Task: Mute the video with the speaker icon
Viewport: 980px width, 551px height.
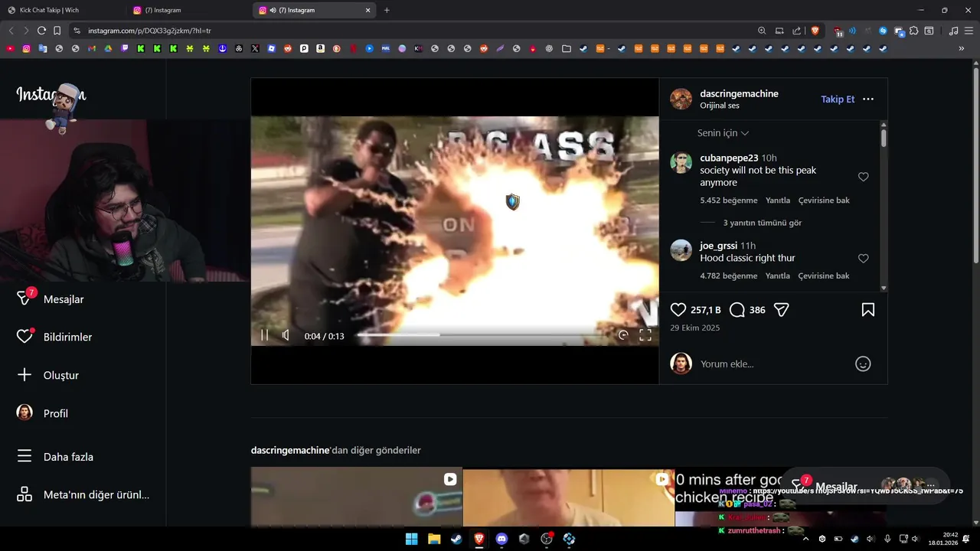Action: click(x=286, y=335)
